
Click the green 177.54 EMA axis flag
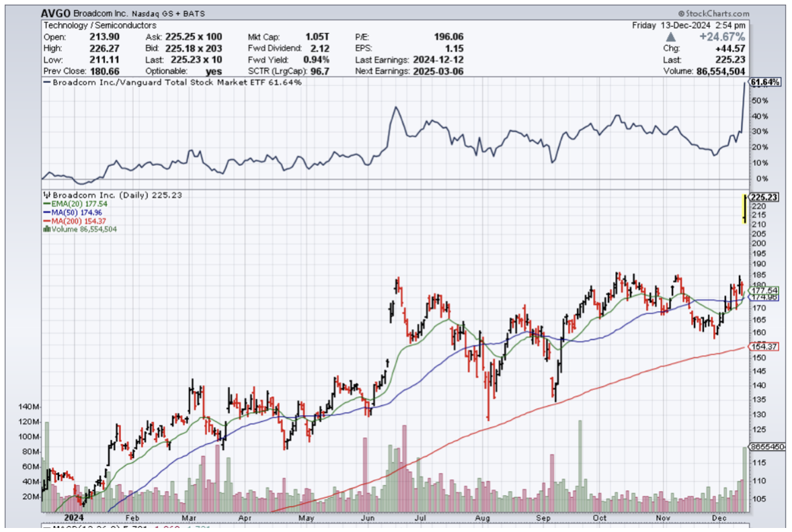tap(765, 290)
